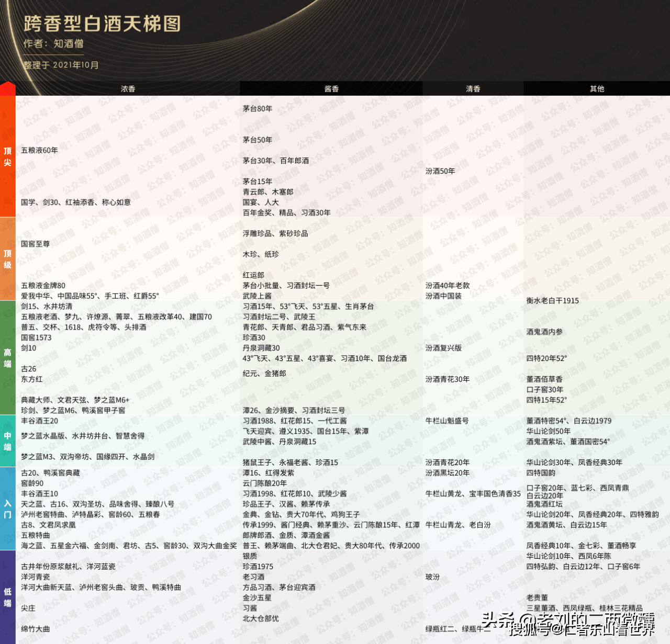Click the entry 汾酒青花20年

(448, 462)
